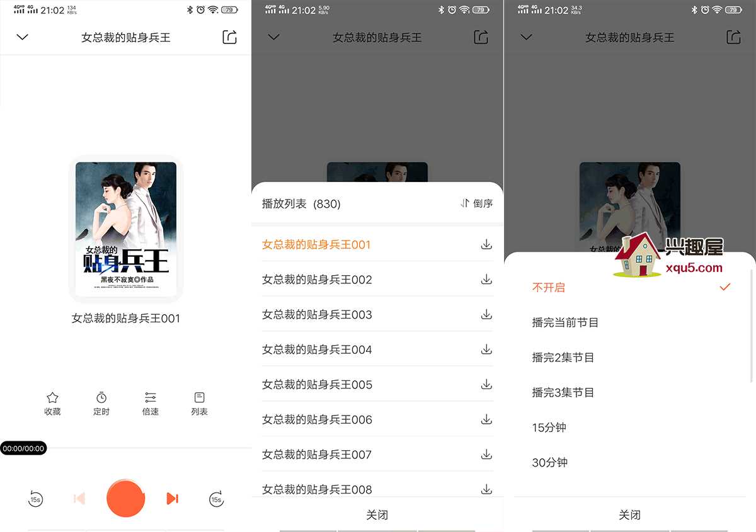Image resolution: width=756 pixels, height=532 pixels.
Task: Tap the 00:00/00:00 progress handle
Action: pos(23,448)
